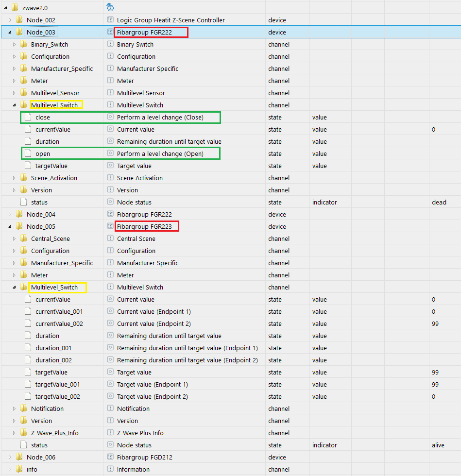Screen dimensions: 461x476
Task: Click the 99 value in currentValue_002 row
Action: (x=435, y=323)
